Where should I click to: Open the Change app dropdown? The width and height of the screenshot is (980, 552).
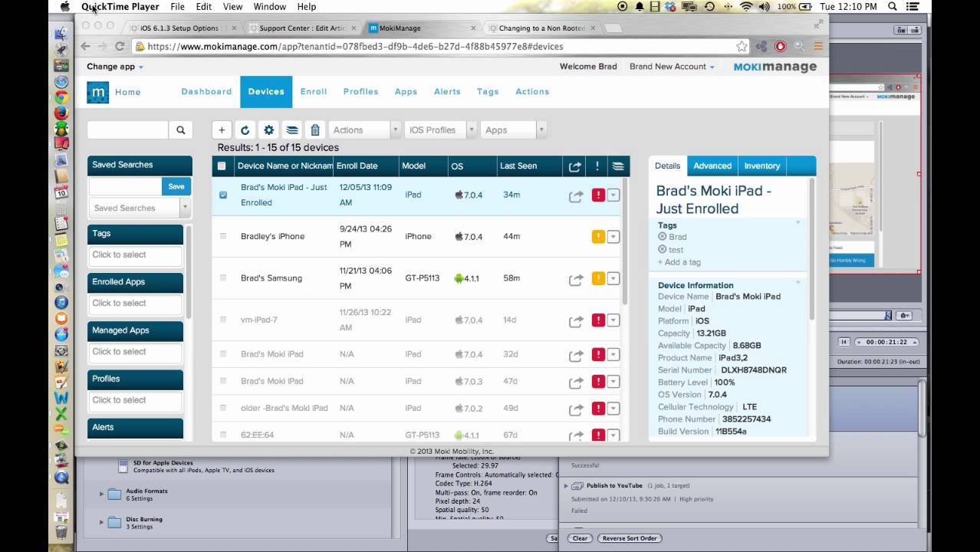click(115, 67)
